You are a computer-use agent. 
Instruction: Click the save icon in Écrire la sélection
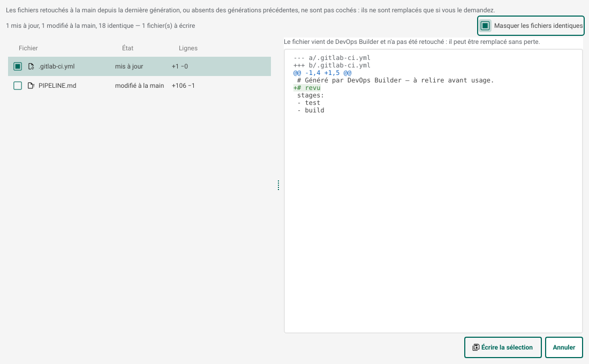click(x=475, y=347)
